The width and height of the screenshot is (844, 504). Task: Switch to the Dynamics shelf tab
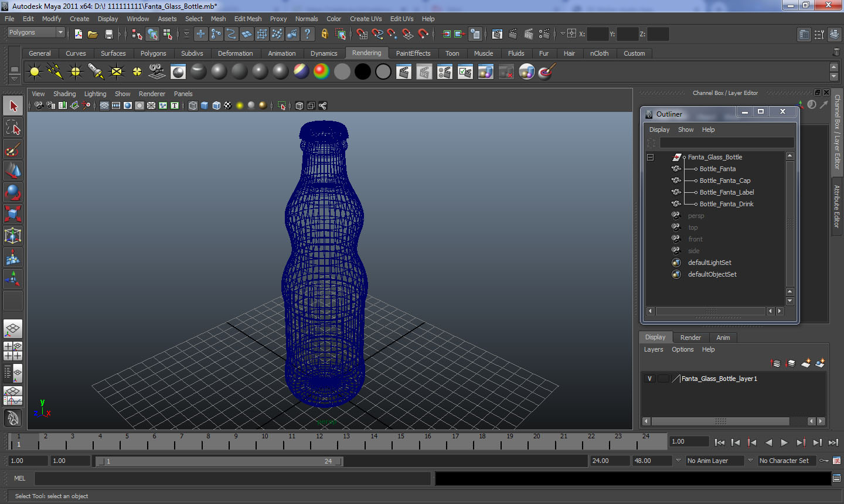pos(324,53)
